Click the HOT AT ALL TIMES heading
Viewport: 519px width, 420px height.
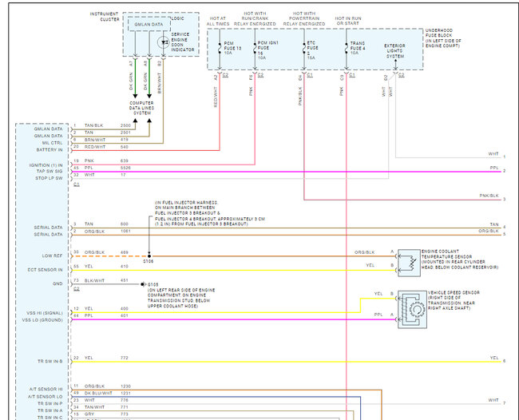(x=218, y=22)
